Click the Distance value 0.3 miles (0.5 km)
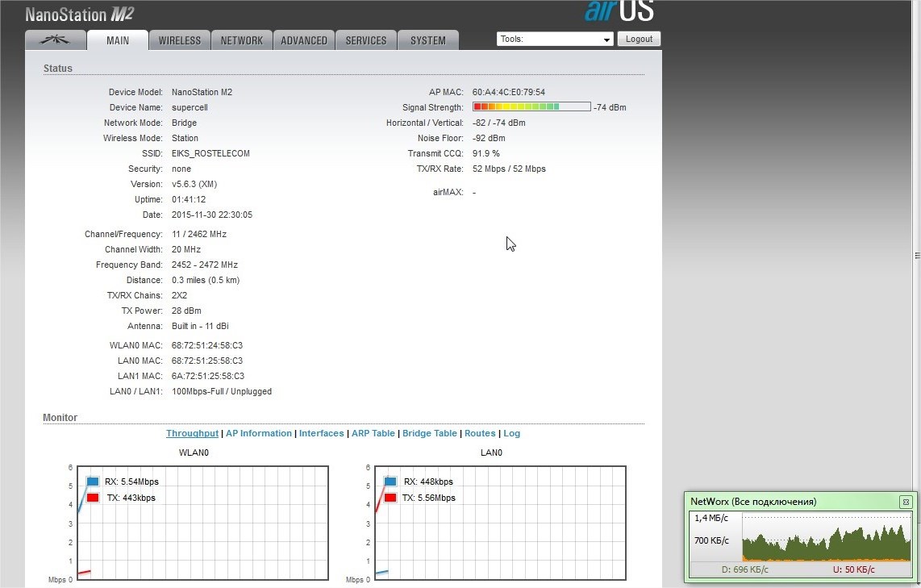This screenshot has width=921, height=588. coord(206,280)
